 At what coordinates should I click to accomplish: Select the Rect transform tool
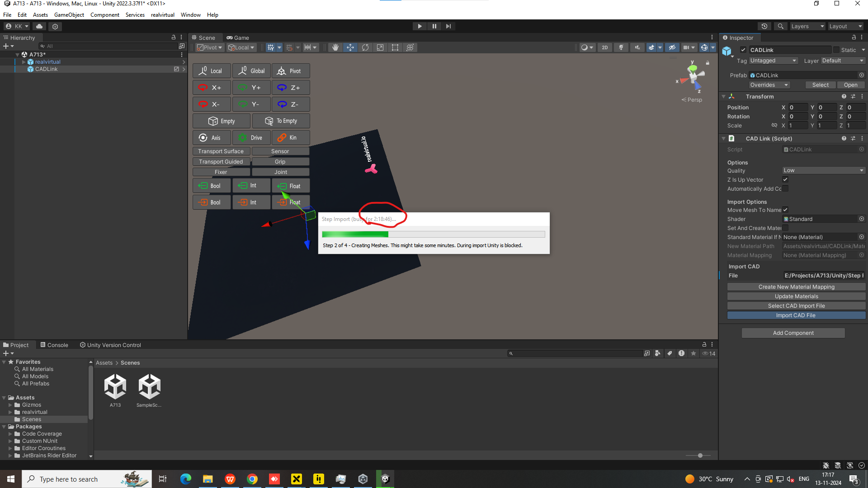pos(395,47)
